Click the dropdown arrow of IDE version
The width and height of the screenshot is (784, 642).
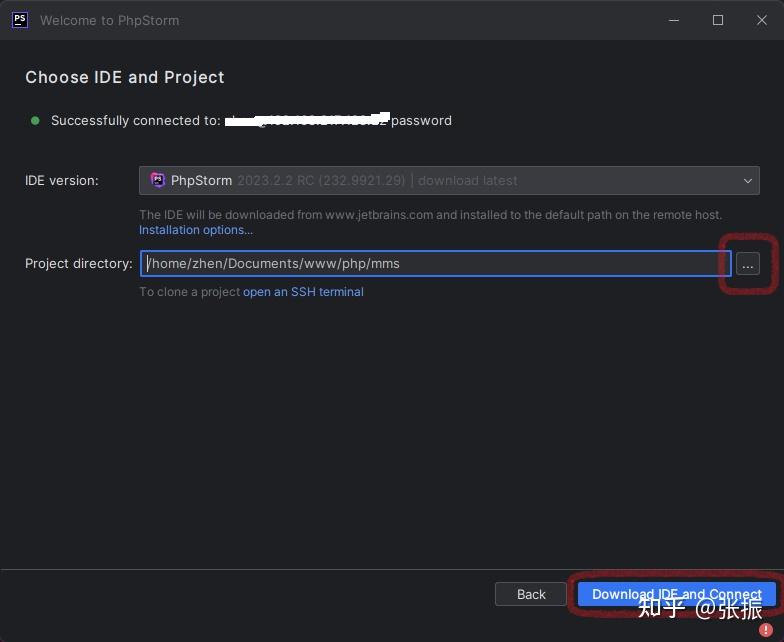tap(748, 180)
